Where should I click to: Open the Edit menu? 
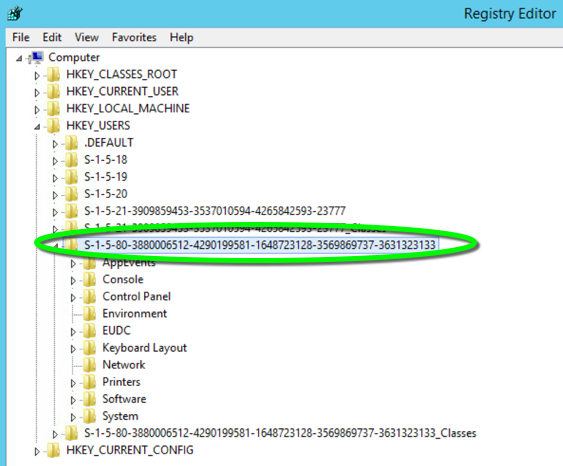(52, 37)
